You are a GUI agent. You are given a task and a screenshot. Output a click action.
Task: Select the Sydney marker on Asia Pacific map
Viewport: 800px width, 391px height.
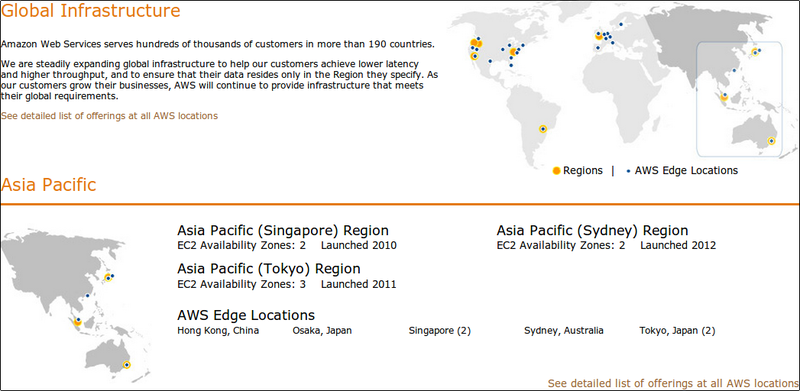point(127,364)
